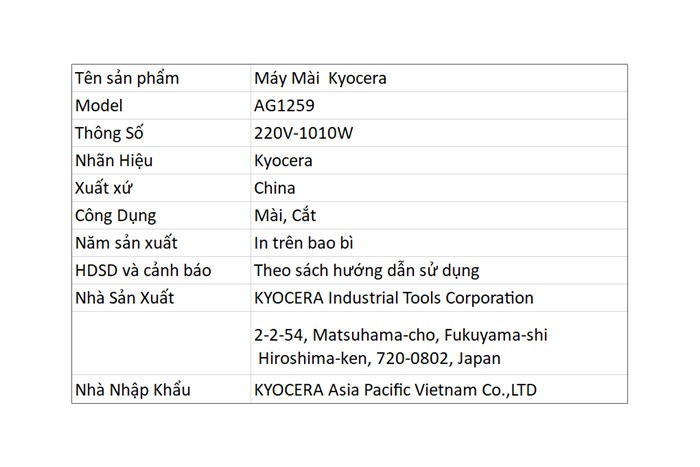Click the 'Nhà Nhập Khẩu' label cell
Viewport: 700px width, 467px height.
[161, 389]
